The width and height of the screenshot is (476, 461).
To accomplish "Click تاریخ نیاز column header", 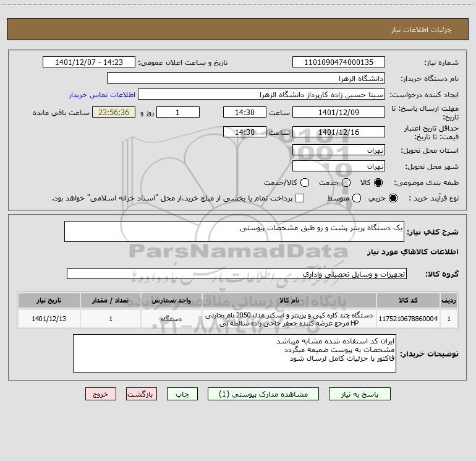I will [49, 300].
